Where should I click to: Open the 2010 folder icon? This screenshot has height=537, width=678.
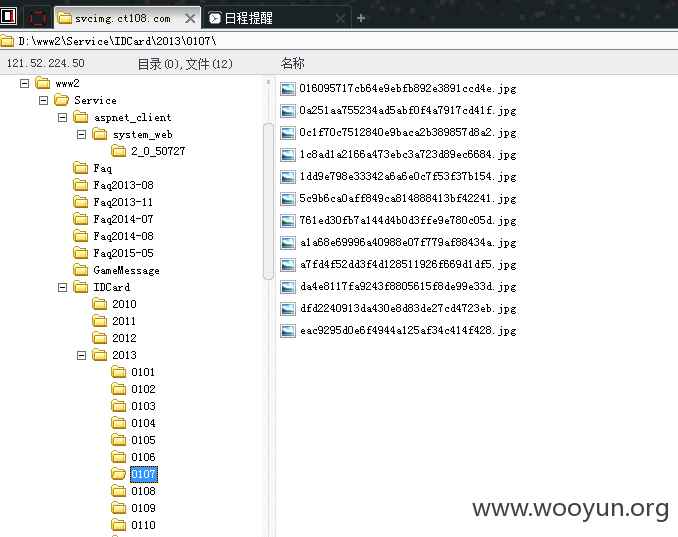99,304
